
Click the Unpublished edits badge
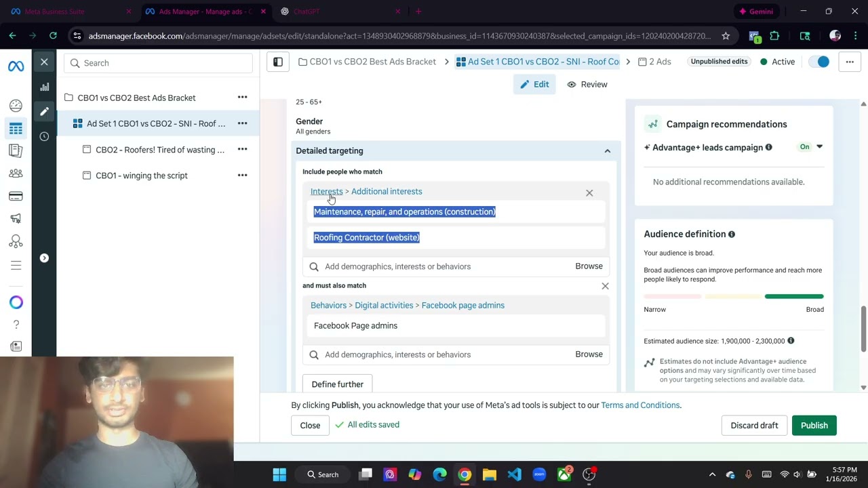pos(719,62)
